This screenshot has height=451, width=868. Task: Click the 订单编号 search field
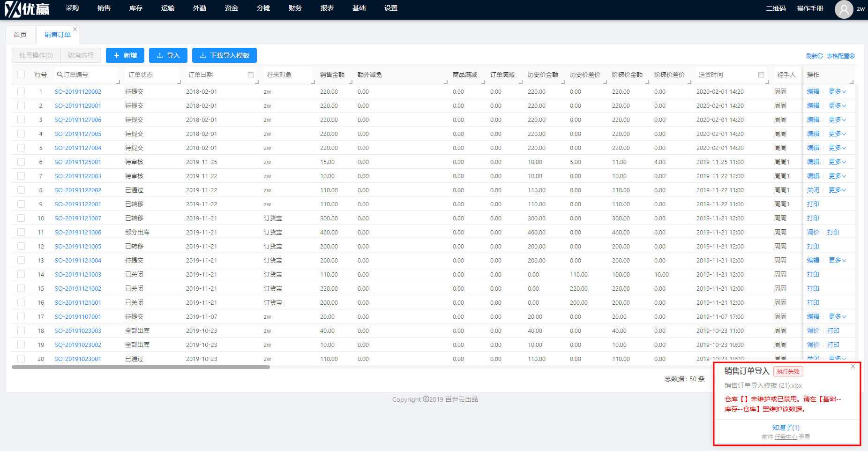86,75
